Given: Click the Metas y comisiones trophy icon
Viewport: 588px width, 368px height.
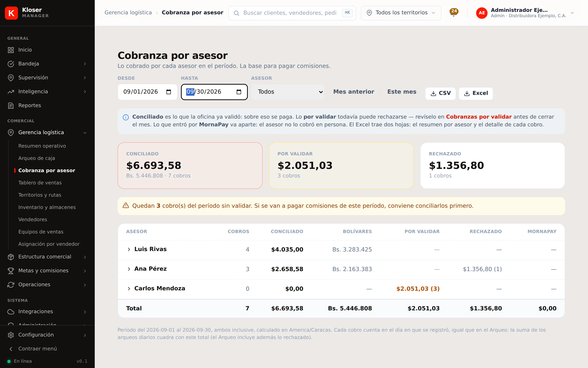Looking at the screenshot, I should tap(11, 271).
